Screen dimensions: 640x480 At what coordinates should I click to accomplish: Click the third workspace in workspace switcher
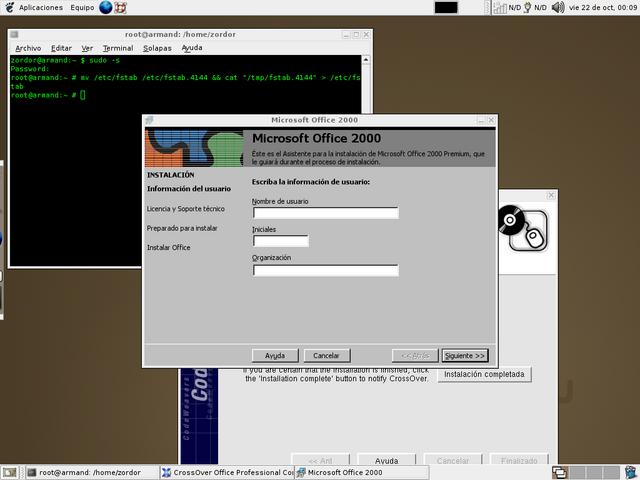click(593, 473)
